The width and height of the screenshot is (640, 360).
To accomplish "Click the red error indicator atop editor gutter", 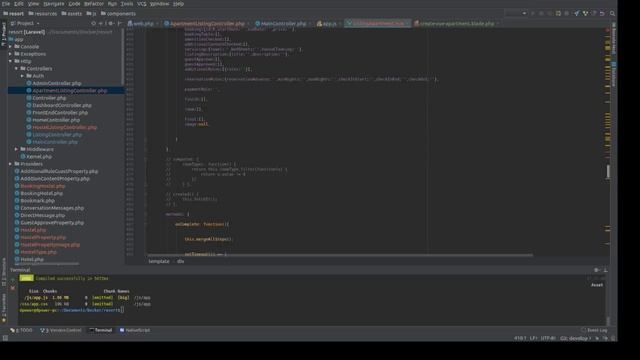I will point(607,31).
